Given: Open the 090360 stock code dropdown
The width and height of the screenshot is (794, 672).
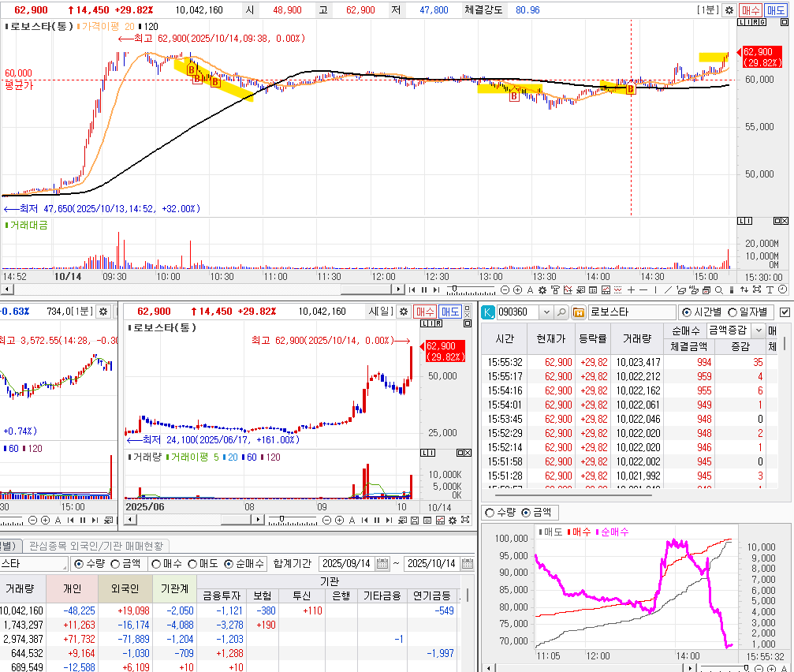Looking at the screenshot, I should 546,312.
